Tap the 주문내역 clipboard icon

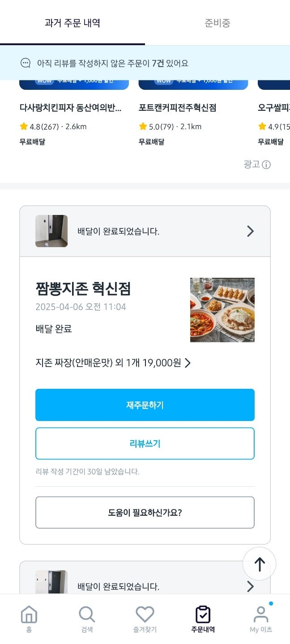(x=203, y=615)
